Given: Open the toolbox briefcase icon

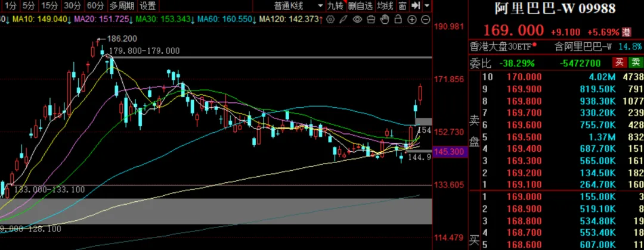Looking at the screenshot, I should click(x=371, y=20).
